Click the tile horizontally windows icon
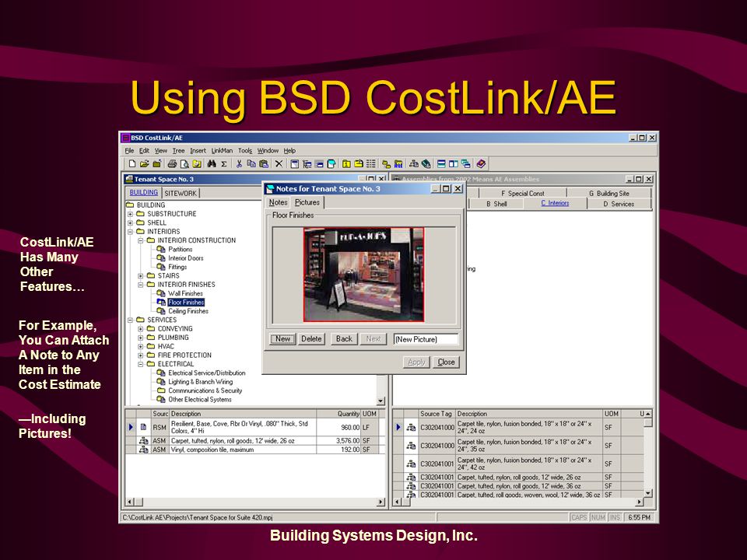Image resolution: width=747 pixels, height=560 pixels. [441, 164]
